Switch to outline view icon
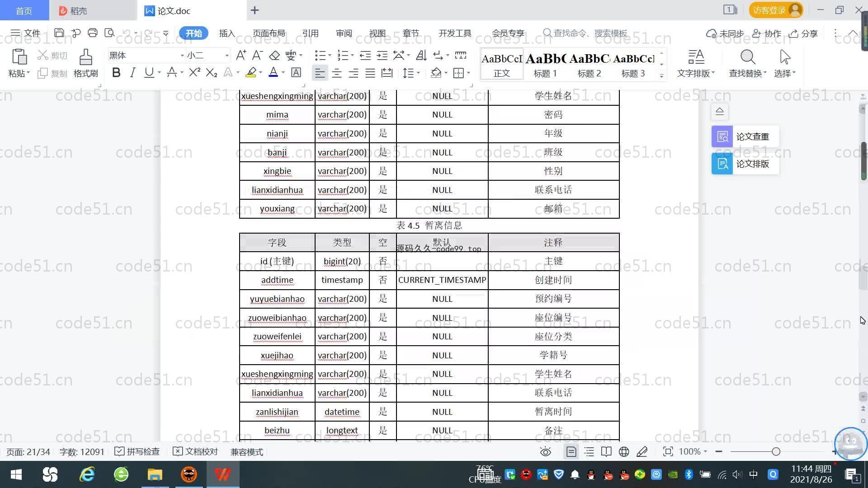This screenshot has width=868, height=488. pyautogui.click(x=589, y=451)
